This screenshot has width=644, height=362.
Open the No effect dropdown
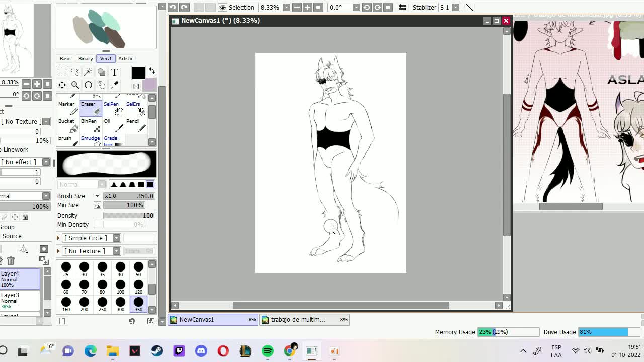point(46,162)
